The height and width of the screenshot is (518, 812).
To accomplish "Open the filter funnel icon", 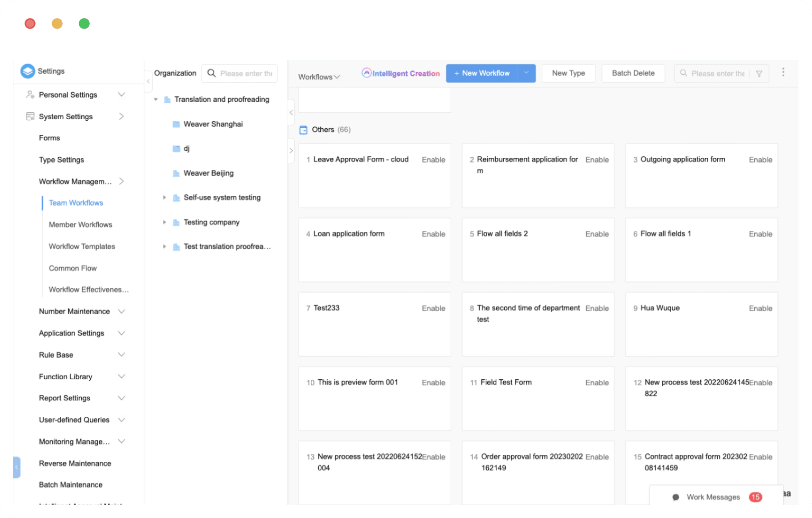I will pos(759,74).
